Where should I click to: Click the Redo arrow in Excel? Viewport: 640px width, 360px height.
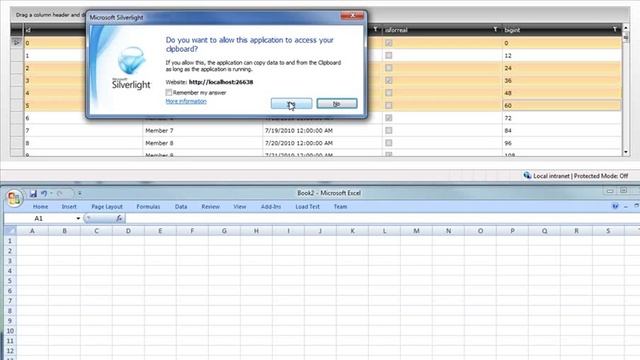[x=60, y=193]
